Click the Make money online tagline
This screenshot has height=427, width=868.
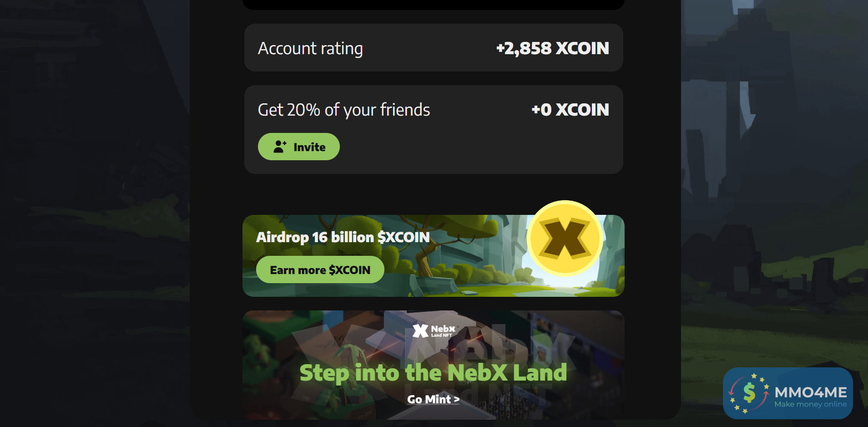(811, 404)
